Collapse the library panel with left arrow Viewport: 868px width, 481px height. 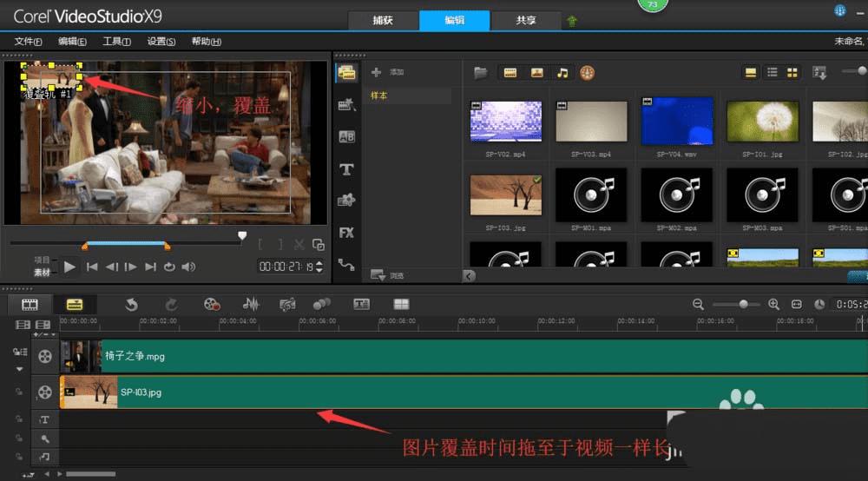click(469, 275)
